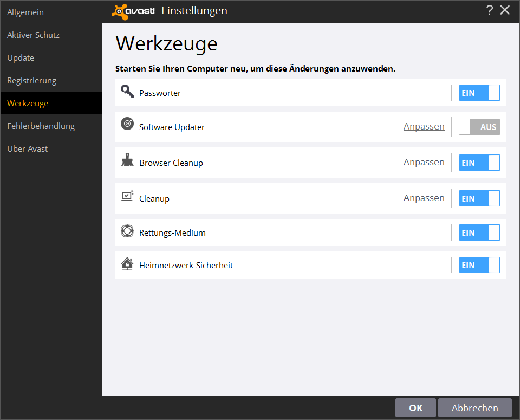520x420 pixels.
Task: Select the Werkzeuge sidebar item
Action: (x=51, y=103)
